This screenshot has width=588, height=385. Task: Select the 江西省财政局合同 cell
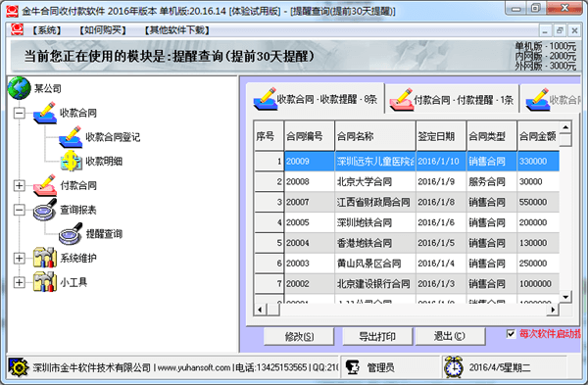(x=375, y=202)
